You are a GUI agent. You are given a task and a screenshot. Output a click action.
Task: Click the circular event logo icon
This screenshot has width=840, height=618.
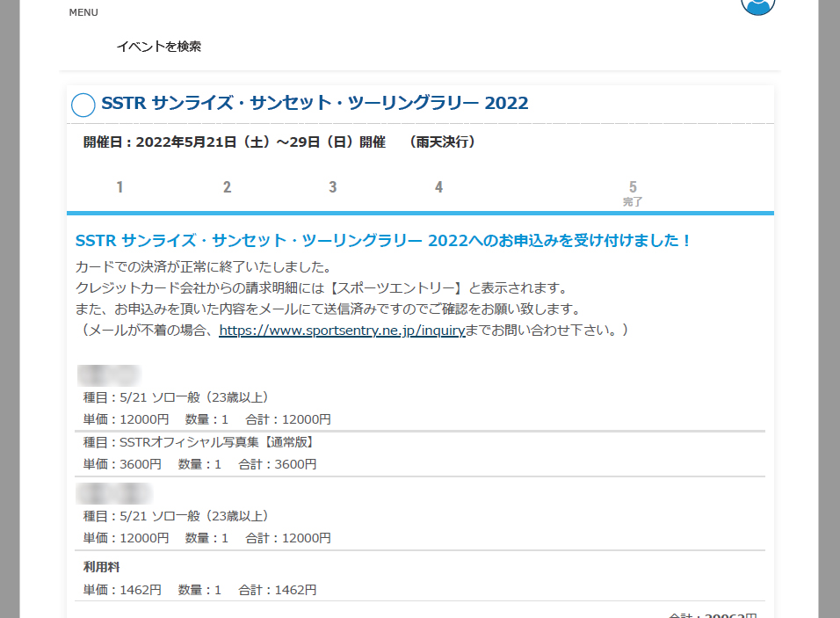tap(83, 105)
